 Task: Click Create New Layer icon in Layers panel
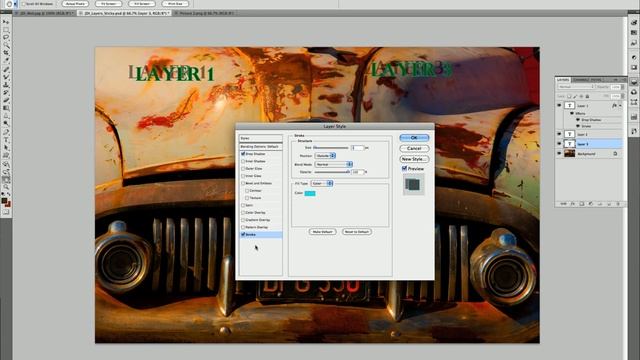pyautogui.click(x=609, y=204)
